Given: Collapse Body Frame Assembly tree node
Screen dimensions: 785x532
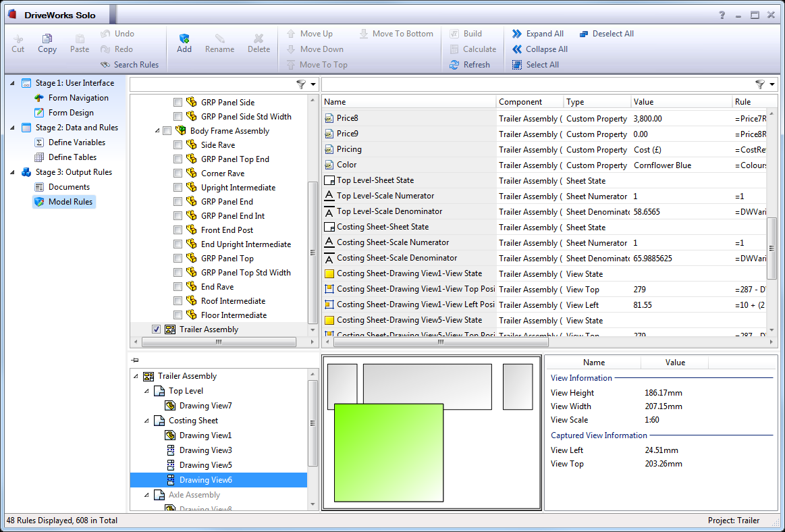Looking at the screenshot, I should (x=157, y=131).
